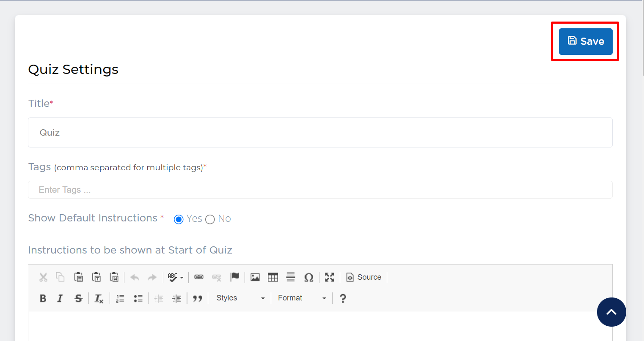Click the quiz Title input field
Image resolution: width=644 pixels, height=341 pixels.
coord(320,133)
